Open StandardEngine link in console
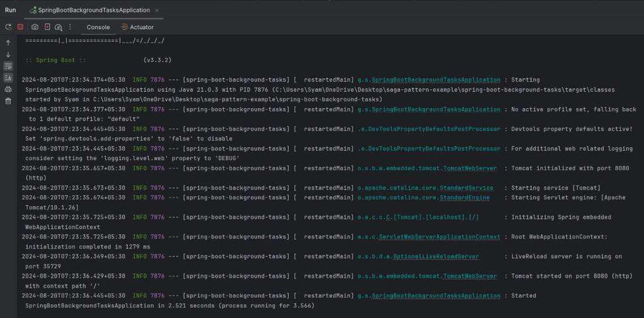 tap(465, 197)
